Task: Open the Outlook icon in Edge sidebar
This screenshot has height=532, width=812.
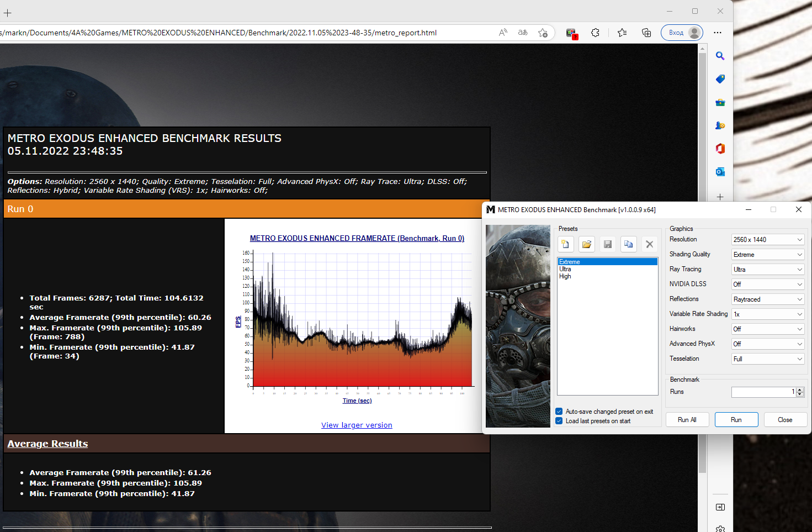Action: [720, 172]
